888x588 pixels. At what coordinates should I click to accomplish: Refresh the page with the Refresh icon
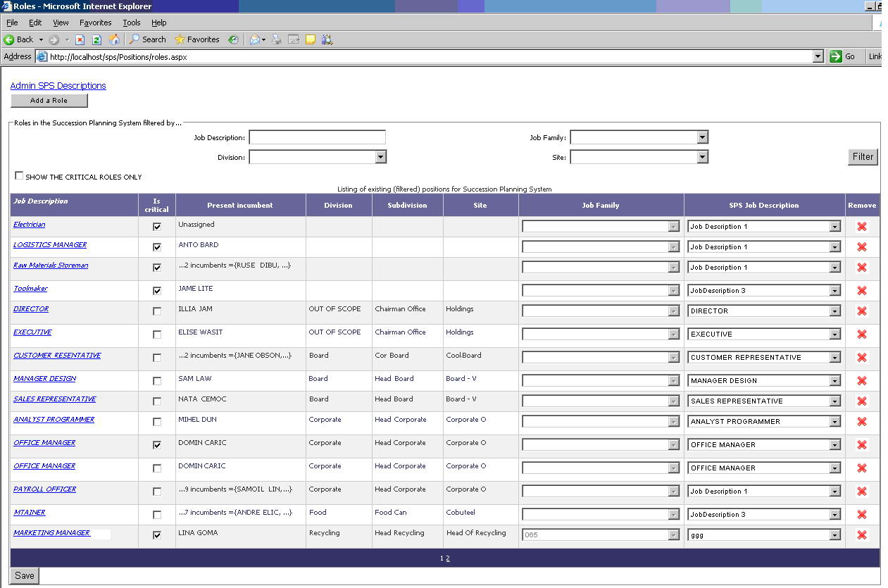97,39
